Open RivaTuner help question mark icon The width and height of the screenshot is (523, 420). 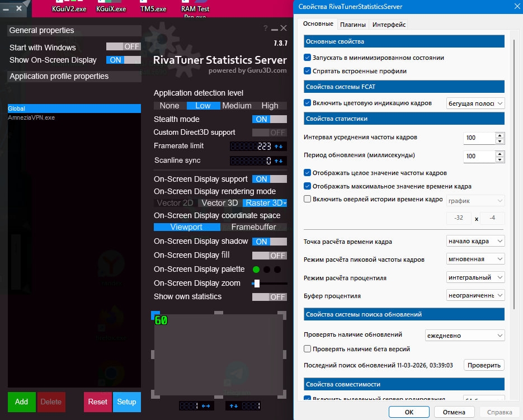coord(265,29)
